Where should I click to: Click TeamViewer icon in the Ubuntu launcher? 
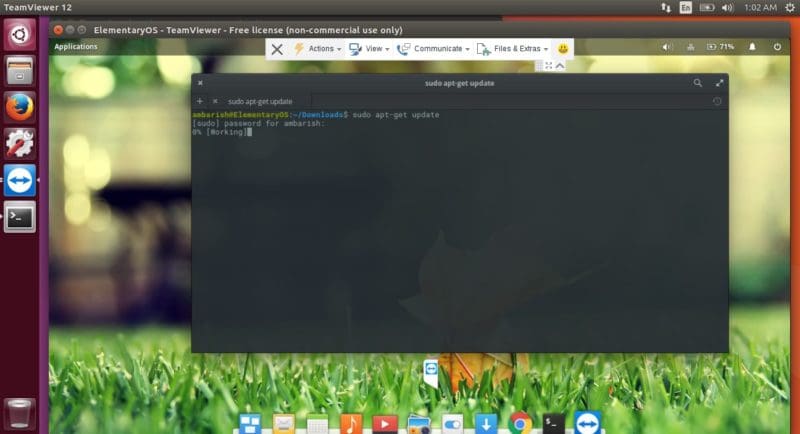[x=19, y=180]
